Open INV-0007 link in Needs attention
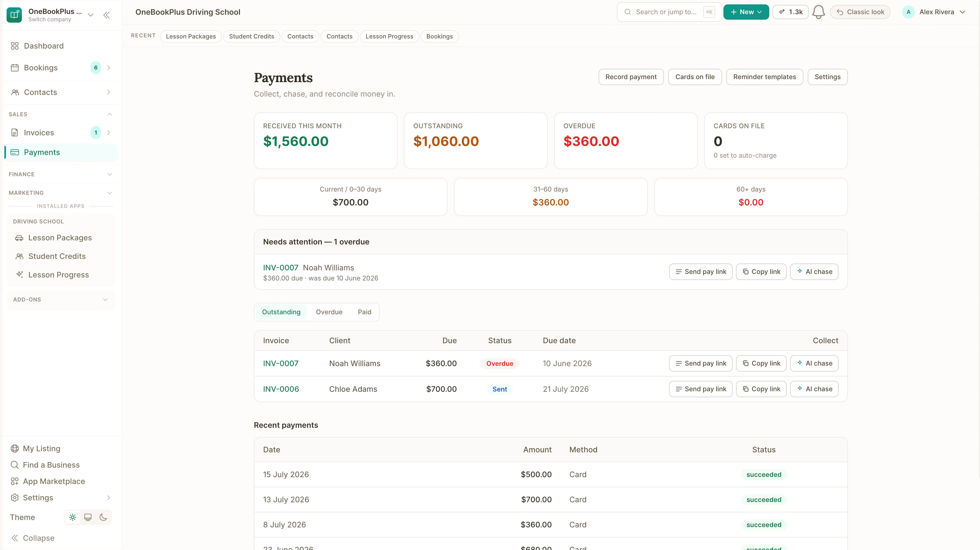 tap(281, 268)
